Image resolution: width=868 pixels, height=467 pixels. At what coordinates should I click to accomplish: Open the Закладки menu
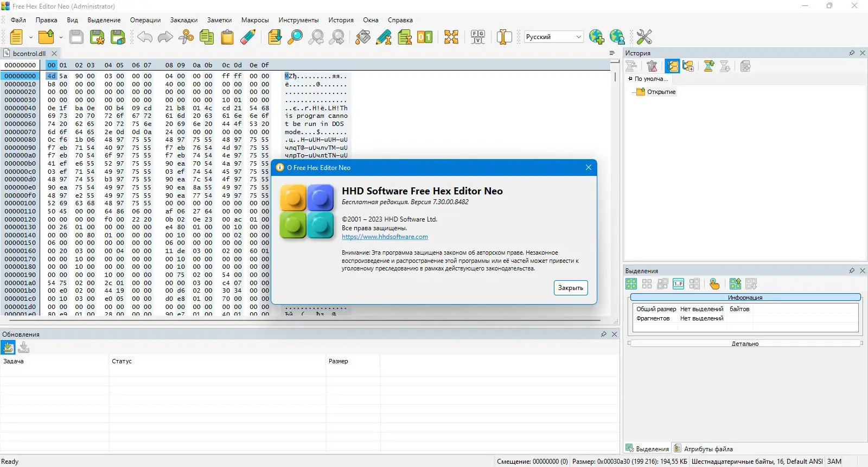[184, 20]
